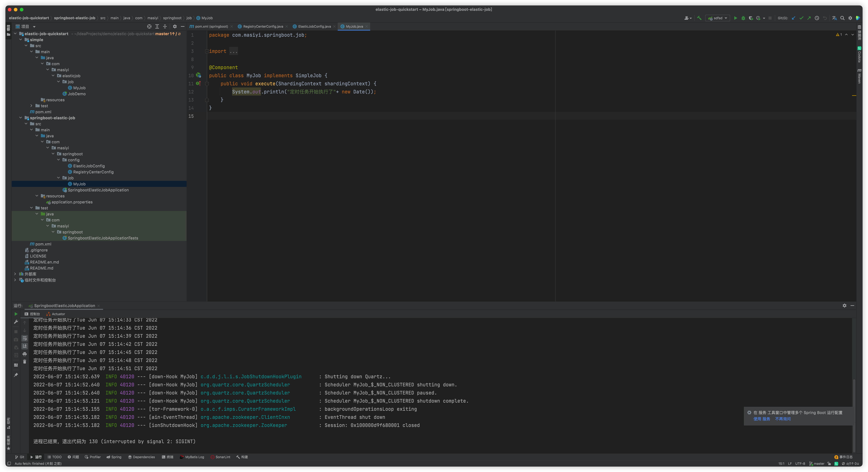Toggle soft-wrap in console
Viewport: 868px width, 472px height.
25,339
